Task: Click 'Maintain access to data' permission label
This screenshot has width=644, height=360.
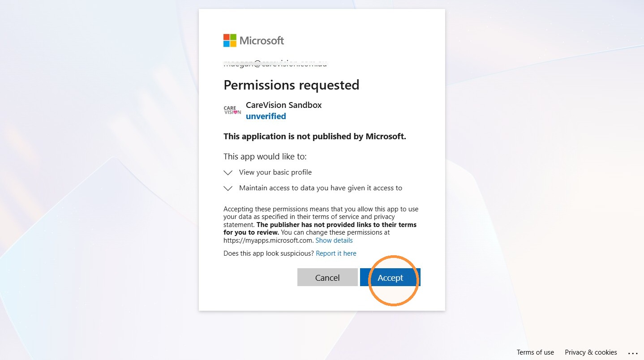Action: click(x=321, y=188)
